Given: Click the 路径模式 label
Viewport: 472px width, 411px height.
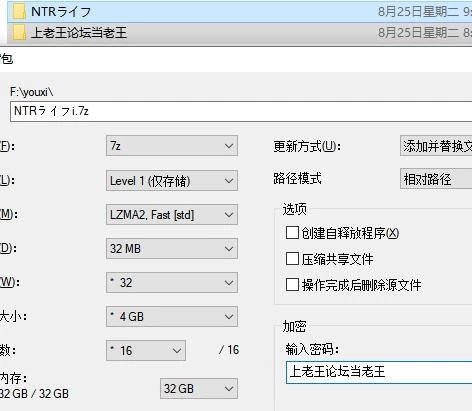Looking at the screenshot, I should [x=297, y=178].
